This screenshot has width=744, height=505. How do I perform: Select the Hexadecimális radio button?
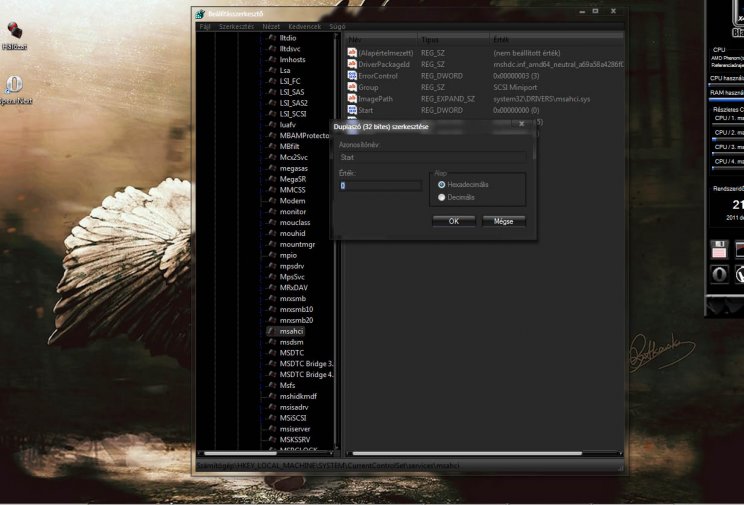coord(442,185)
